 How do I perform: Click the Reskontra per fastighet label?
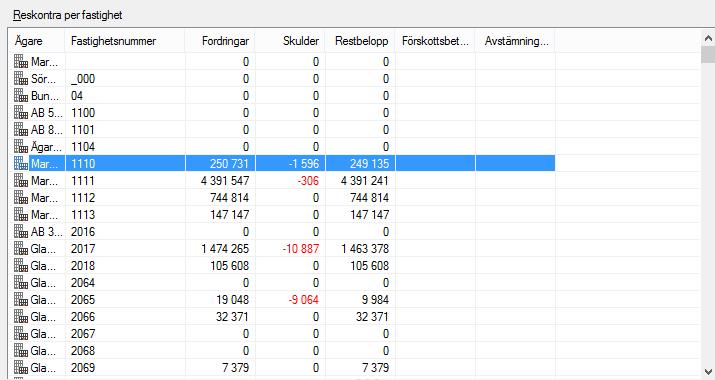tap(67, 15)
